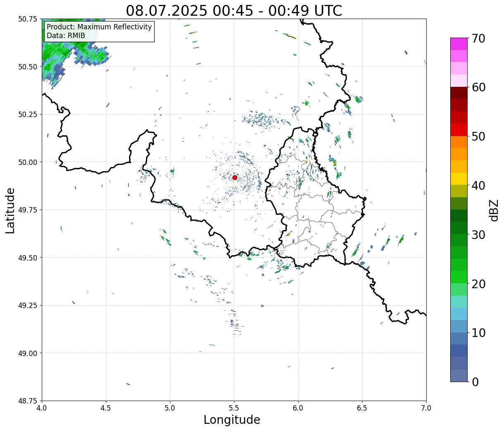Select the 48.75 latitude tick label

(x=28, y=401)
